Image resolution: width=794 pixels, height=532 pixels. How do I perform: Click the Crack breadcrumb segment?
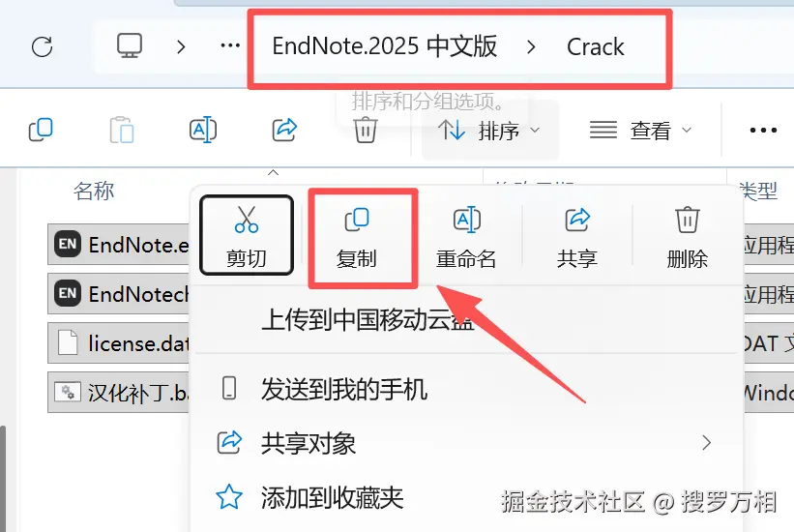595,47
